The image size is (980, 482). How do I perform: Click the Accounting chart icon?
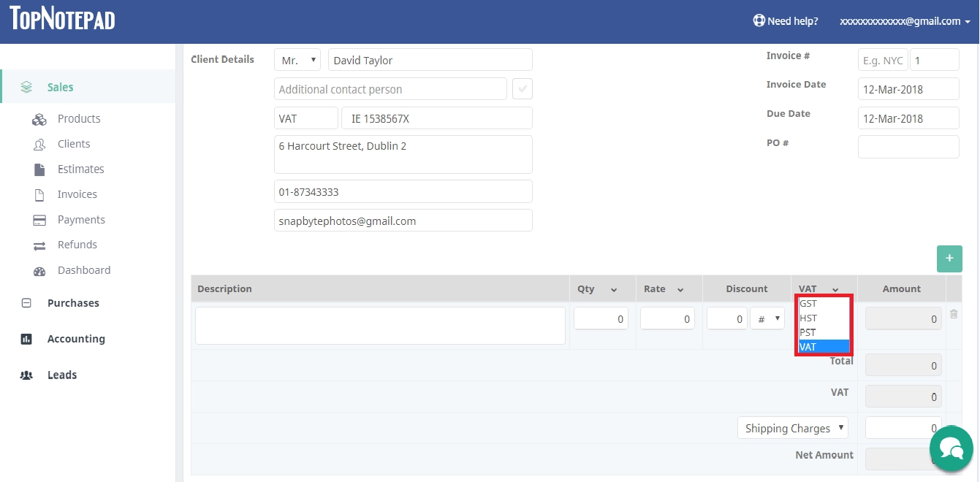(x=27, y=338)
